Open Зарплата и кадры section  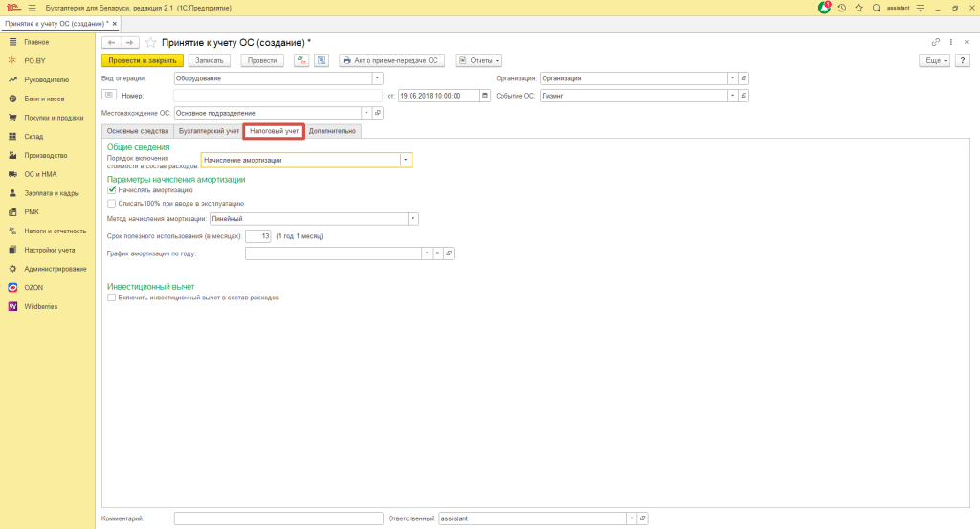tap(52, 193)
